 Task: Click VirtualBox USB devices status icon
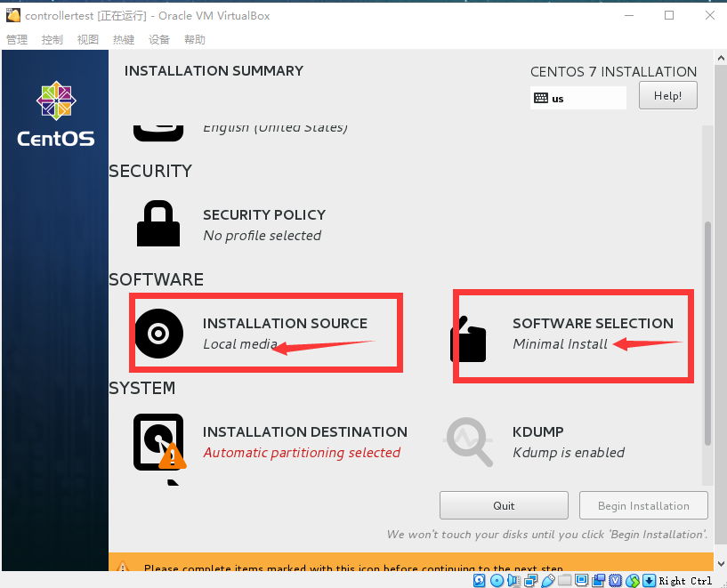point(547,580)
